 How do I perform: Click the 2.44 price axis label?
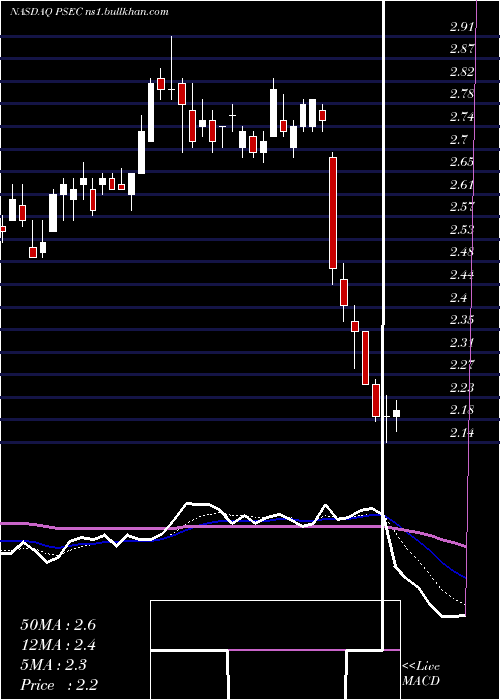point(462,275)
